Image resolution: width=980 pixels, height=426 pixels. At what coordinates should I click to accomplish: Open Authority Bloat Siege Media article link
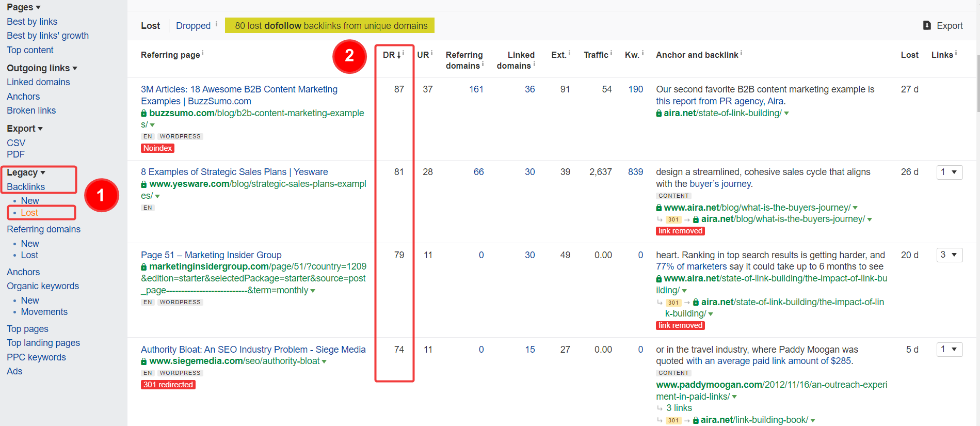[253, 350]
